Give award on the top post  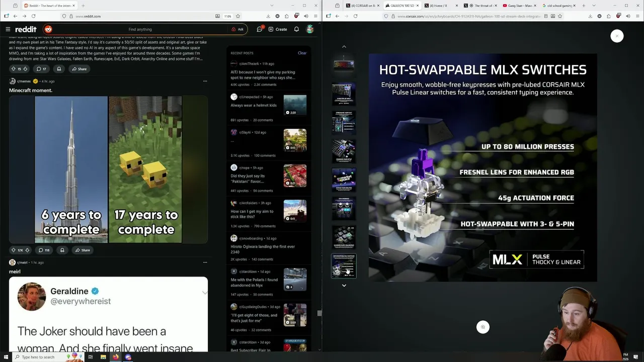coord(59,69)
